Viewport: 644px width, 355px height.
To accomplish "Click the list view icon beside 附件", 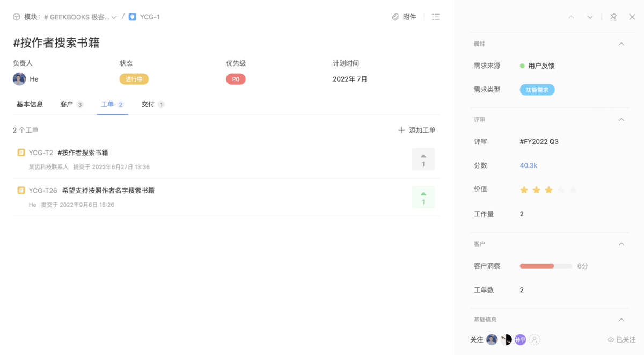I will click(435, 17).
